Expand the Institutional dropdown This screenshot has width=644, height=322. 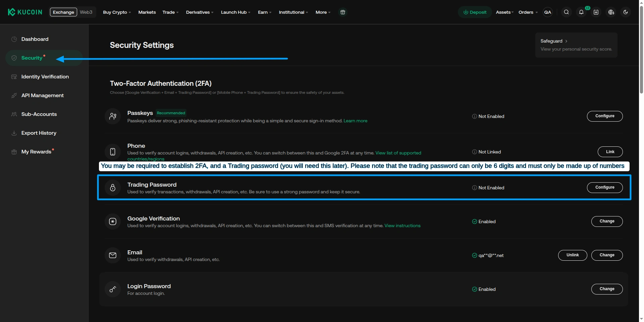(293, 12)
